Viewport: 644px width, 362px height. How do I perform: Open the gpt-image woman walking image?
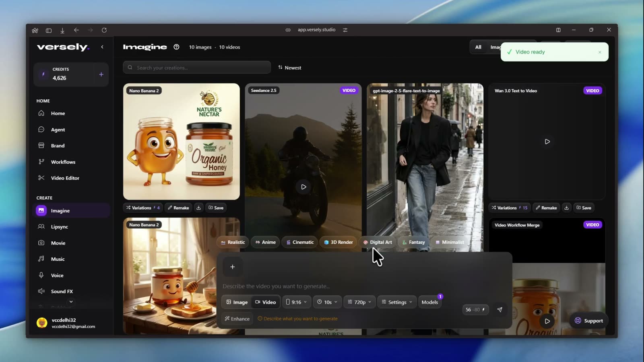pyautogui.click(x=425, y=167)
